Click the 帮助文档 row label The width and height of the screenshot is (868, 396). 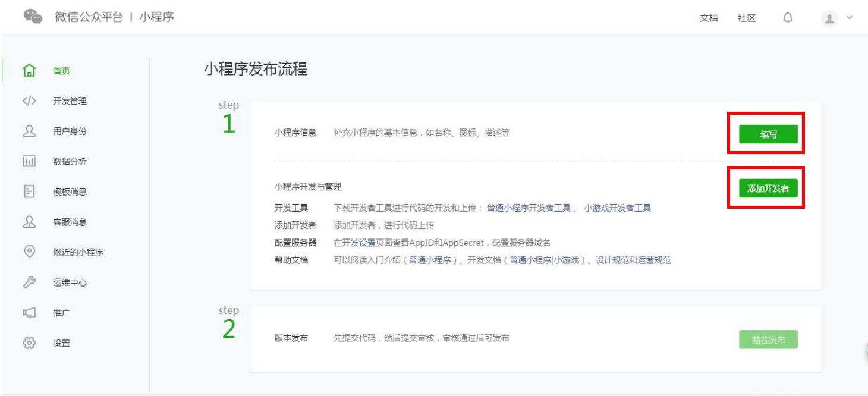click(x=291, y=260)
